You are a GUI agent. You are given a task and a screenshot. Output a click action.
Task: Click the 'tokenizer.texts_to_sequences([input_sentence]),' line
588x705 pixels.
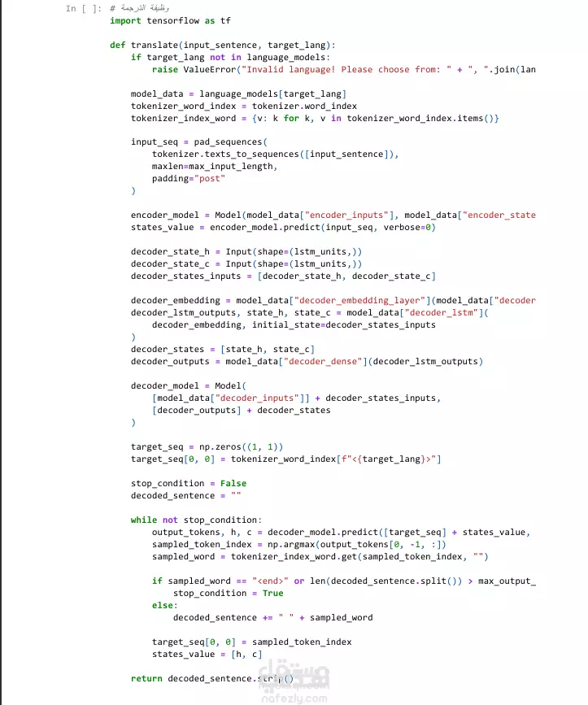275,154
